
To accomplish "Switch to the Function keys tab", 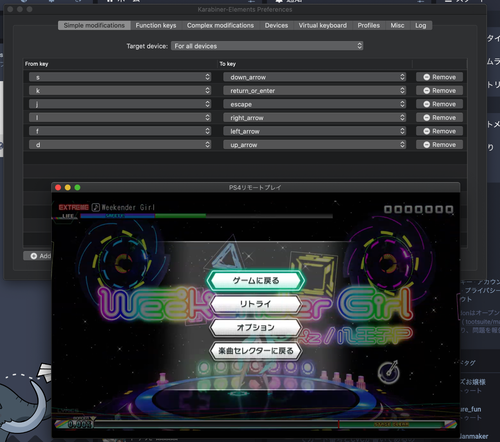I will (x=156, y=25).
